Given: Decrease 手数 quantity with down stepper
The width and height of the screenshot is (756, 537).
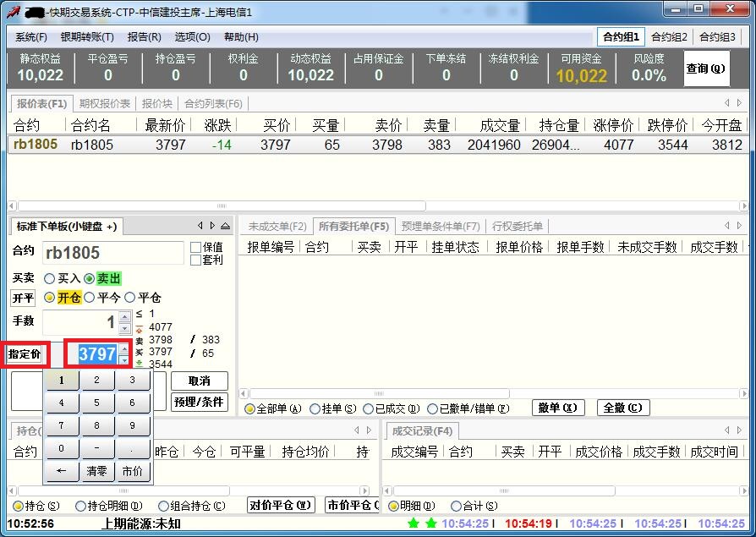Looking at the screenshot, I should pos(125,328).
